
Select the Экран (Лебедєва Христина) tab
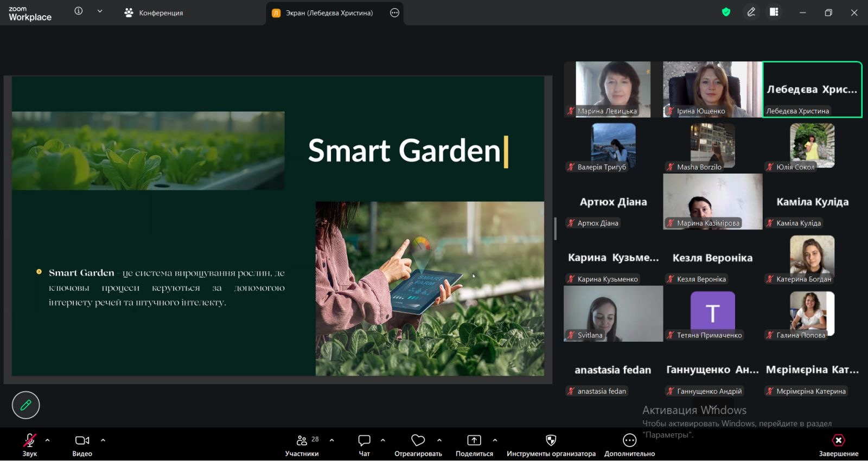(x=329, y=13)
